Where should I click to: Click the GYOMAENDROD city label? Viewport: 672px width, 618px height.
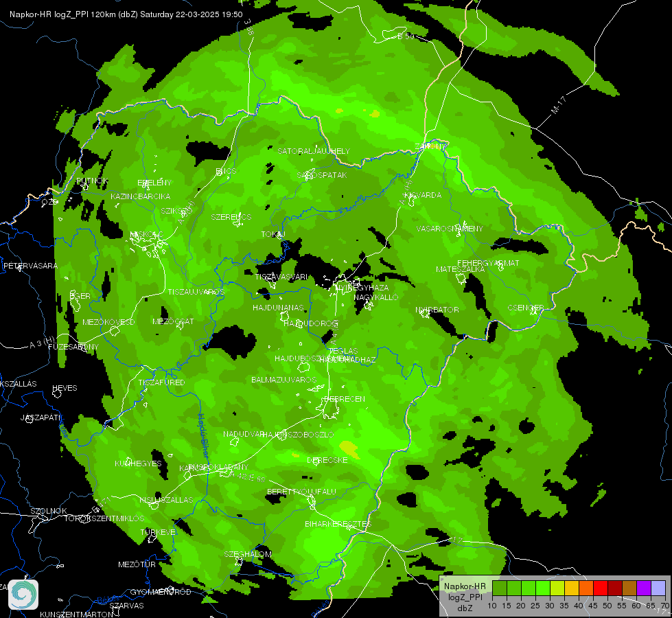(161, 592)
